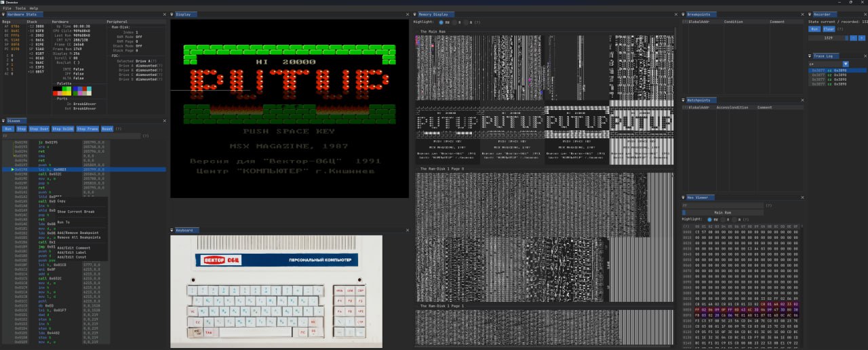Open the Trace Log filter dropdown
868x350 pixels.
point(846,64)
